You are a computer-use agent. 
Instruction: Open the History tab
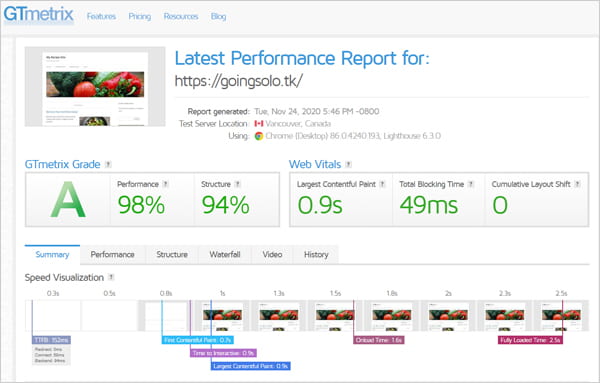pos(316,254)
